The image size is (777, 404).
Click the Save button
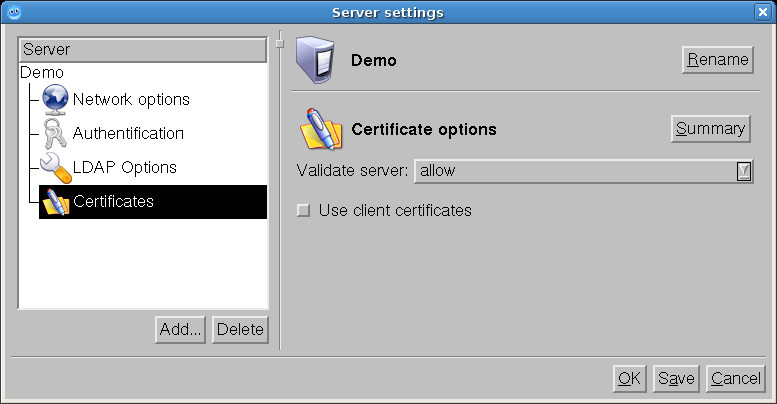676,379
